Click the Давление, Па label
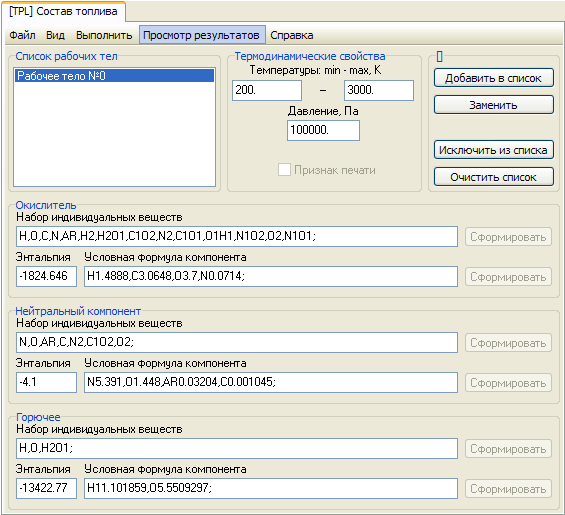This screenshot has width=565, height=515. coord(323,111)
